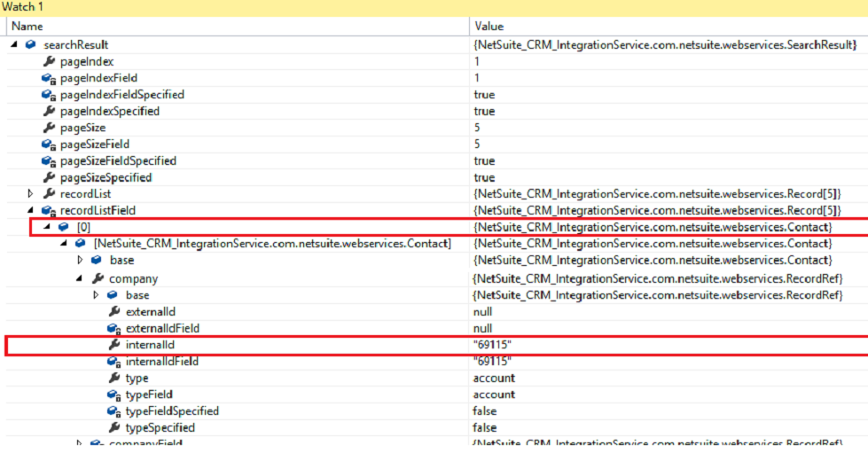Click the pageSizeField field icon

click(x=49, y=144)
